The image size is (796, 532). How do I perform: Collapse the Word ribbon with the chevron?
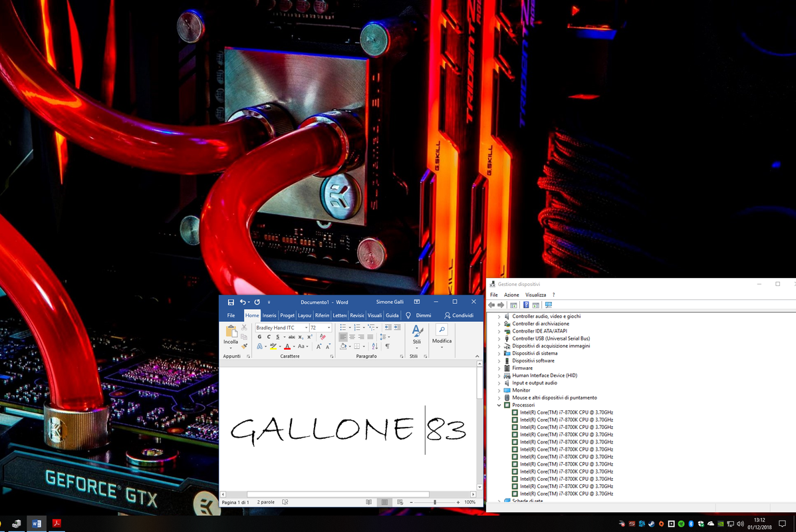(x=477, y=356)
